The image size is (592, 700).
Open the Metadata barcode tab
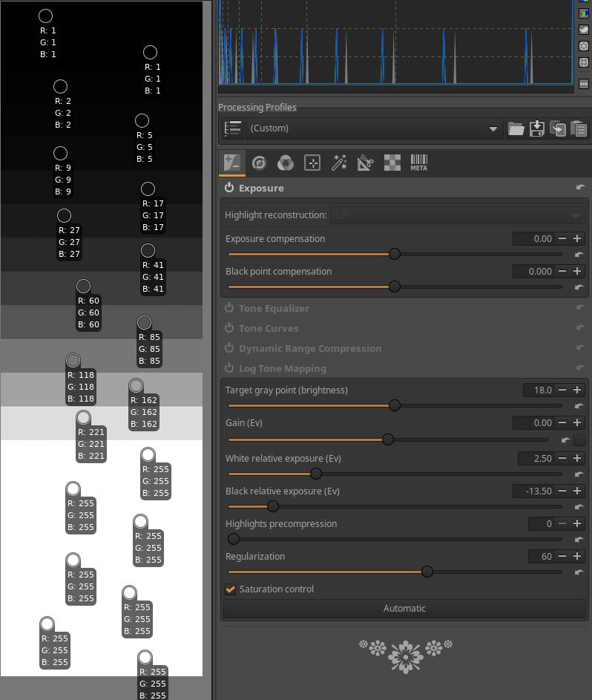(x=418, y=163)
